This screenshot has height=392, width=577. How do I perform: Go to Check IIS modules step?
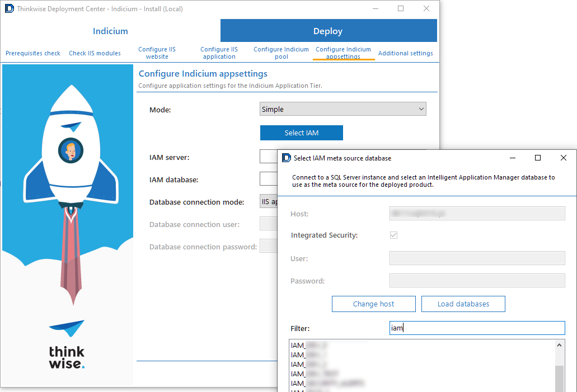pyautogui.click(x=95, y=53)
